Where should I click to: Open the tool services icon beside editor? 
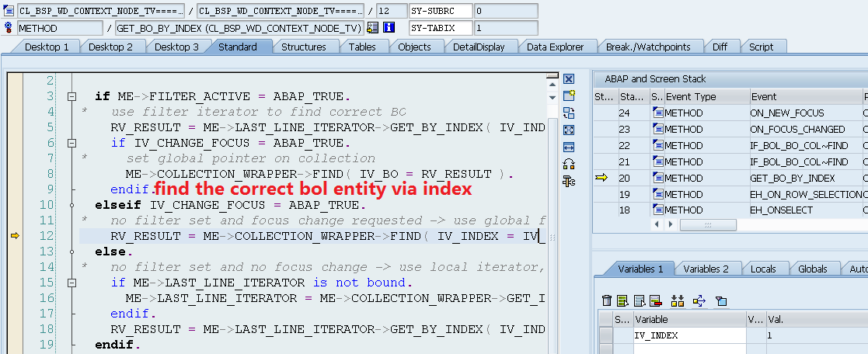click(569, 181)
